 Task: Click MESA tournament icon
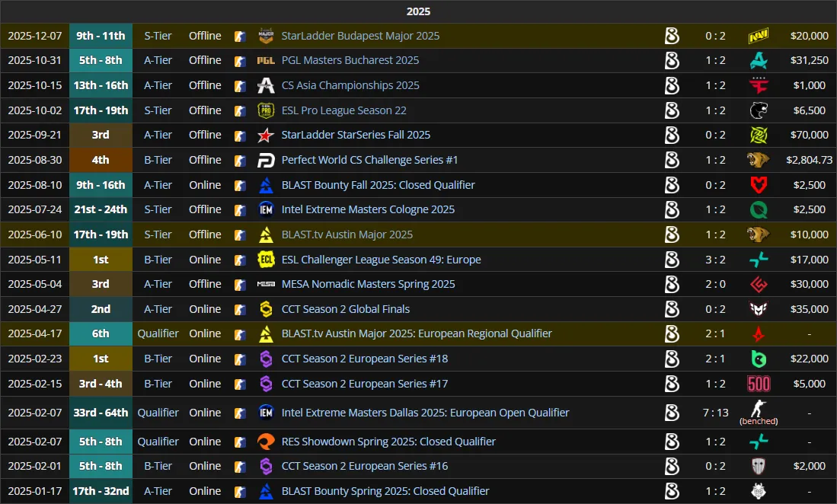(266, 284)
